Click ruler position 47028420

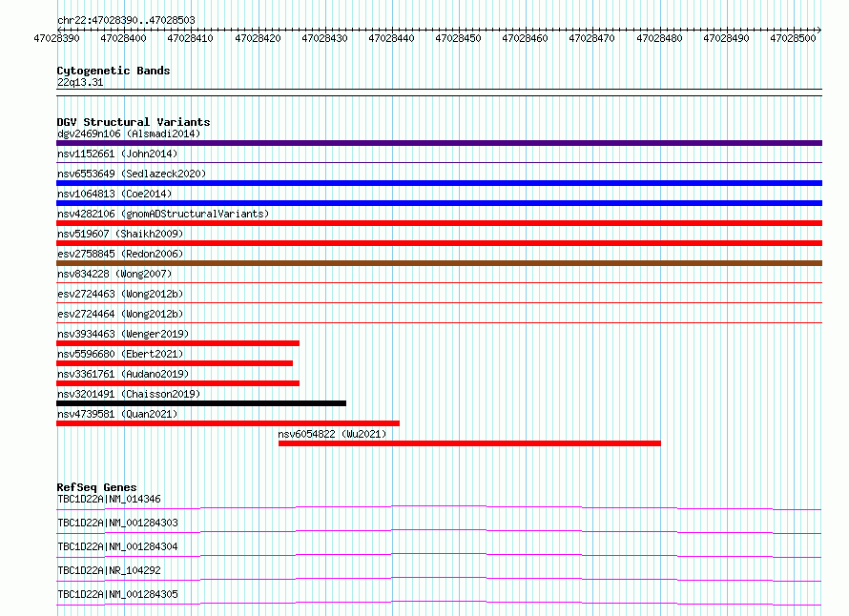coord(258,38)
